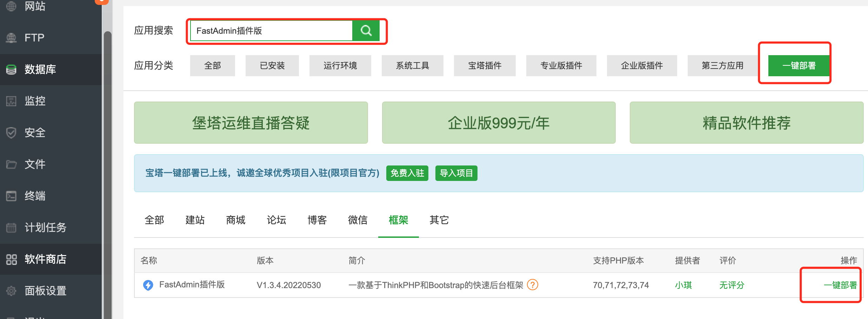
Task: Click the folder icon beside 文件
Action: pos(11,164)
